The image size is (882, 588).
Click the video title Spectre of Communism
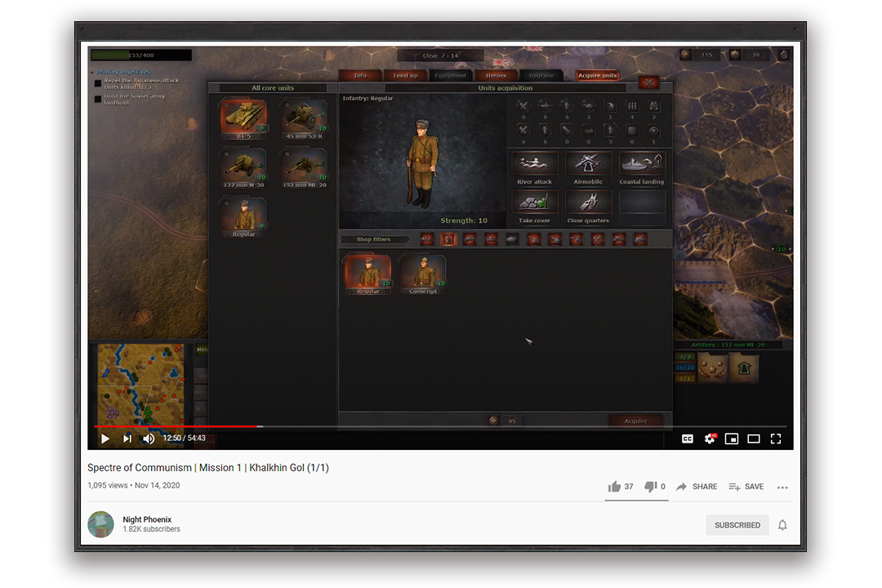point(208,468)
